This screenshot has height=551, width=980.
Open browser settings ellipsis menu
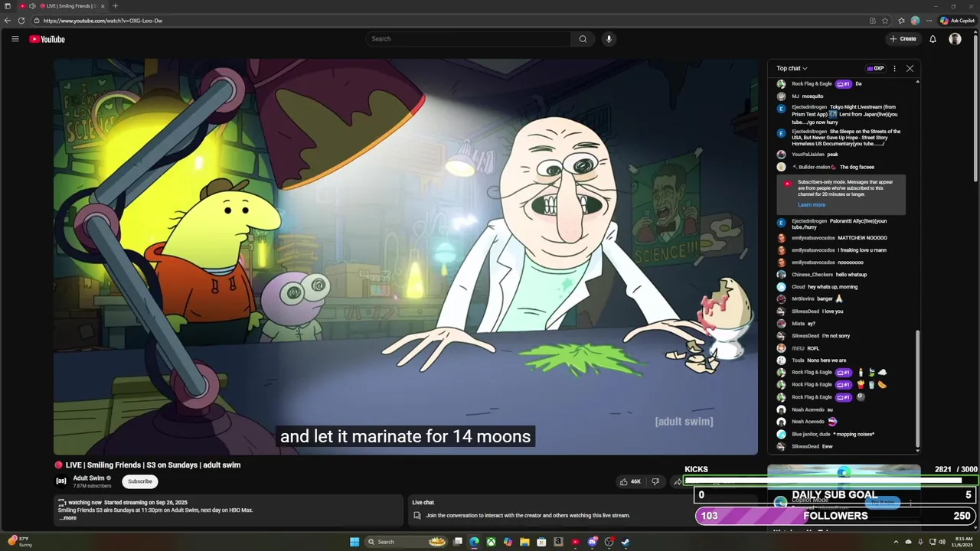point(929,21)
